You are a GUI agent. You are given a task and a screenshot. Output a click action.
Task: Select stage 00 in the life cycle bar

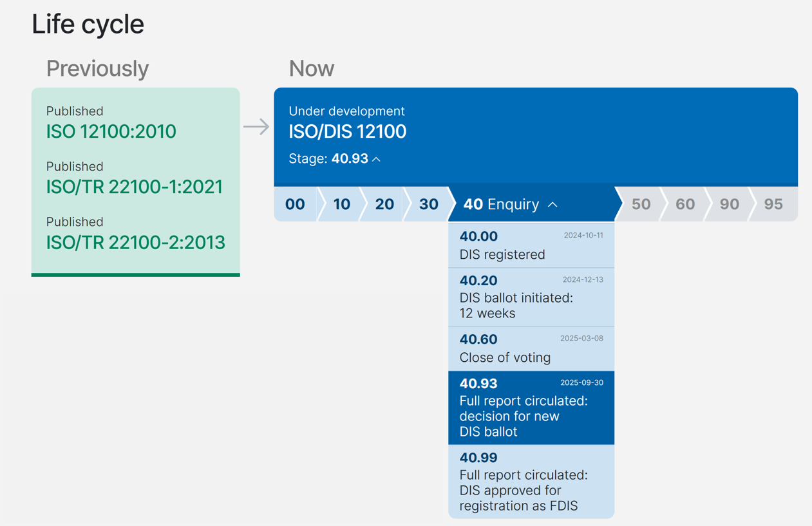coord(295,204)
